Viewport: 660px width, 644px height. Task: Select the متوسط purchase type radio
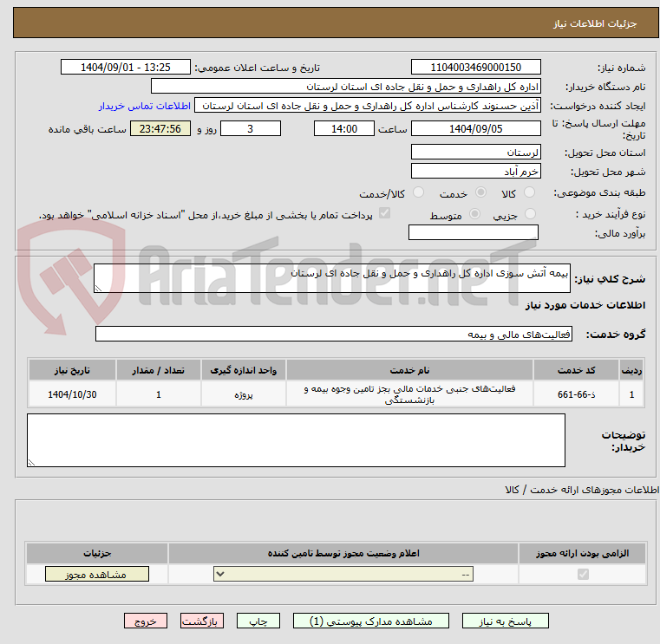point(474,214)
